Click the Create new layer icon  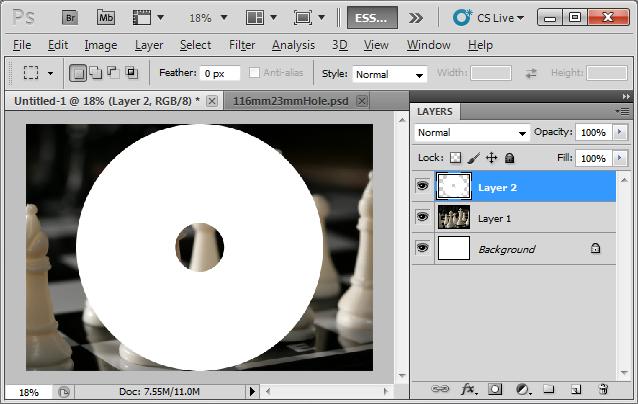point(576,389)
